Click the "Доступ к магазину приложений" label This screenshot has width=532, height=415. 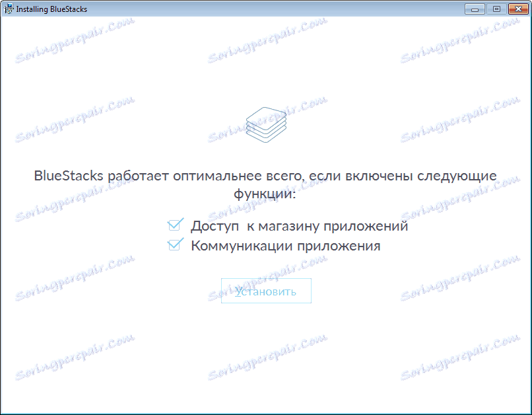pyautogui.click(x=299, y=226)
